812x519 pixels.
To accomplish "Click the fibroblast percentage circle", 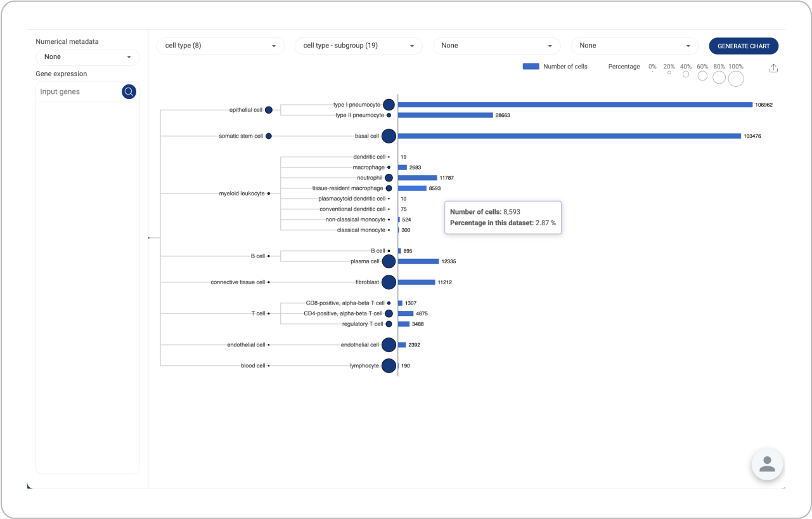I will [389, 282].
